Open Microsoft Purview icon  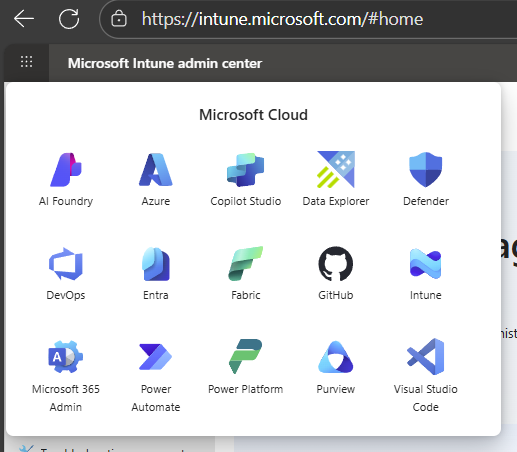coord(336,357)
